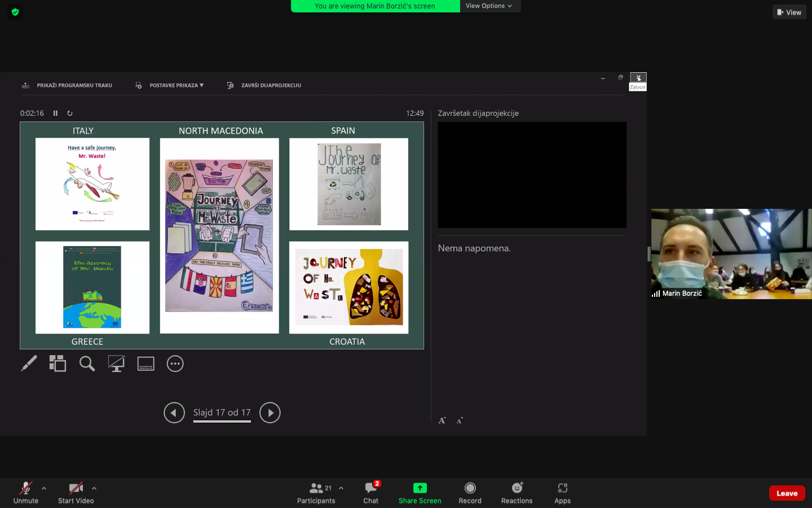This screenshot has width=812, height=508.
Task: Open the Participants panel
Action: pyautogui.click(x=316, y=492)
